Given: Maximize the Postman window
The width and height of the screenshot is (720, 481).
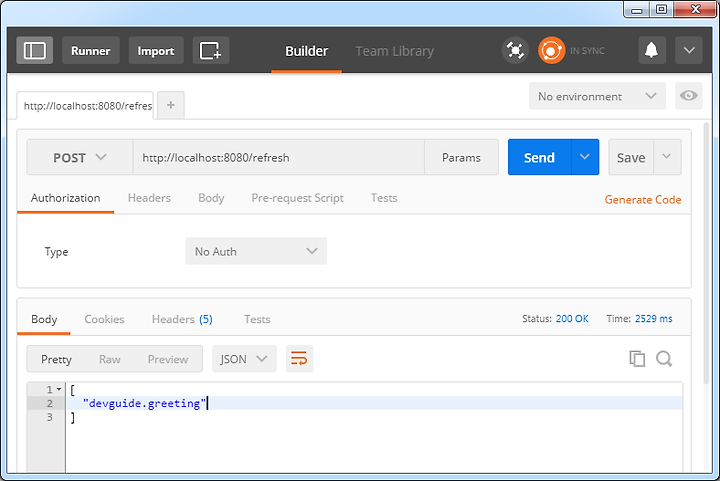Looking at the screenshot, I should (661, 10).
